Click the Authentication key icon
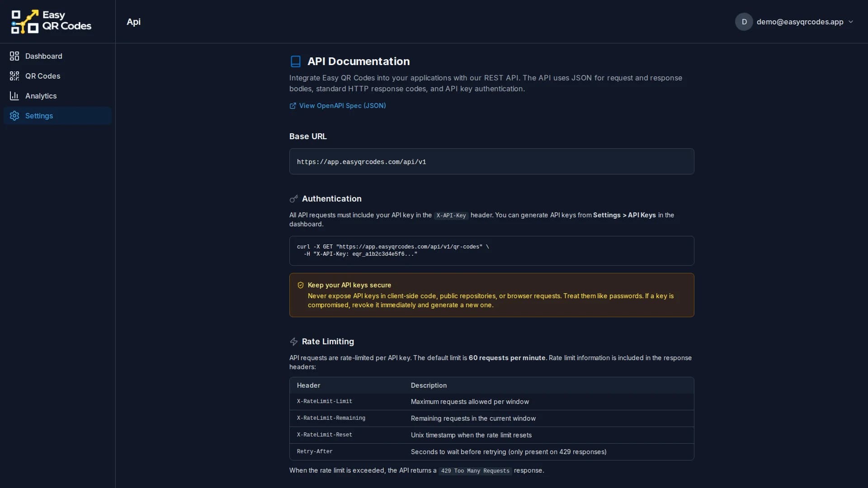The image size is (868, 488). [294, 199]
